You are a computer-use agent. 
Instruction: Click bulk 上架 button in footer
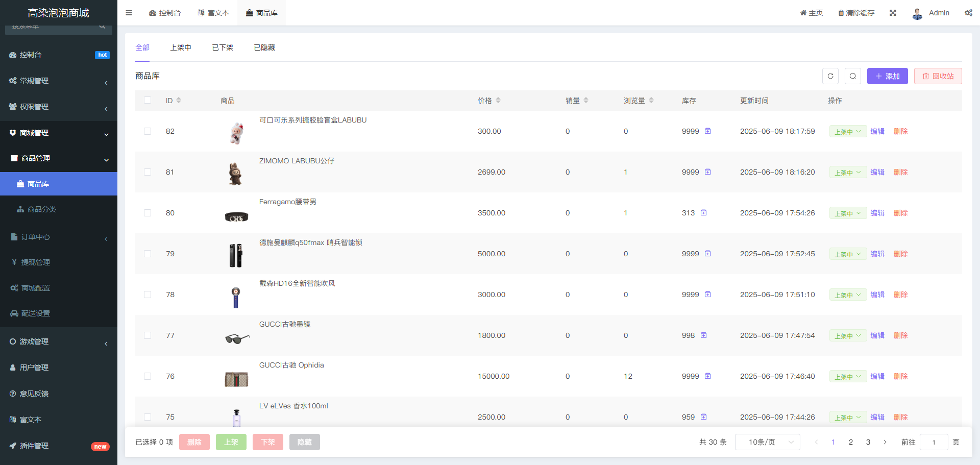pyautogui.click(x=231, y=442)
